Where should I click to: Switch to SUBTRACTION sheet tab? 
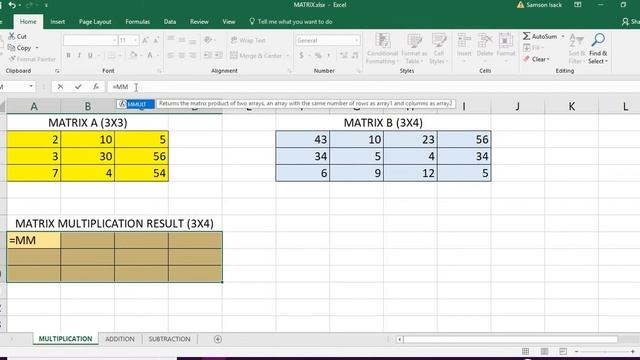[x=169, y=339]
